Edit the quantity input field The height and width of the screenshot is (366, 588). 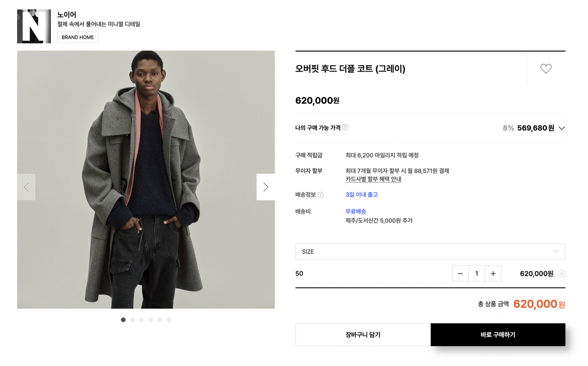click(477, 274)
